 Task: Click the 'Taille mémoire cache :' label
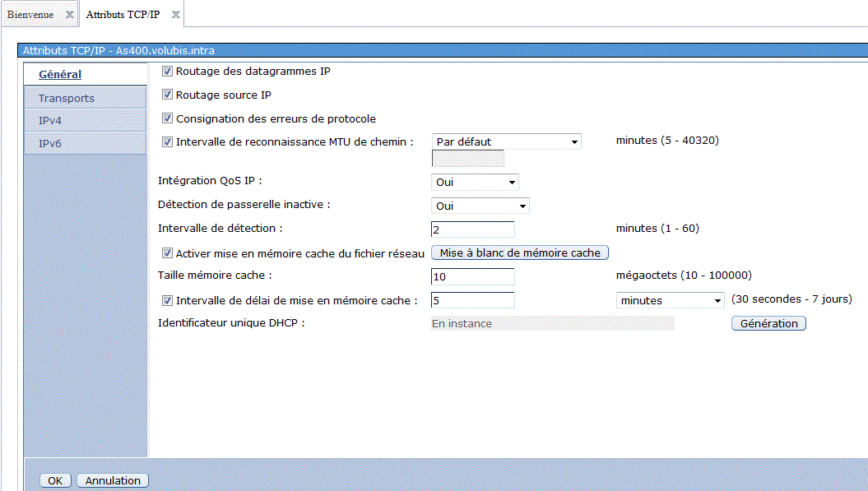tap(215, 276)
